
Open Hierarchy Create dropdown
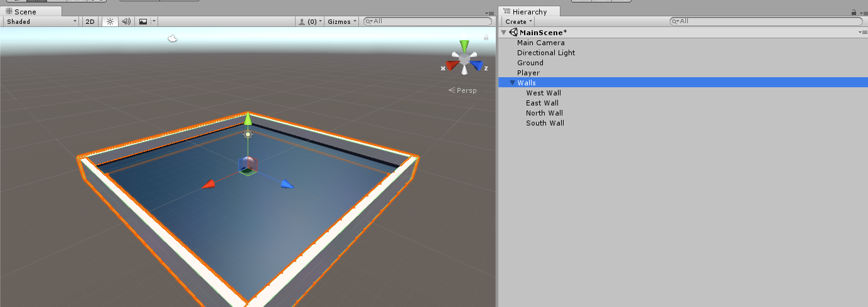pyautogui.click(x=518, y=21)
